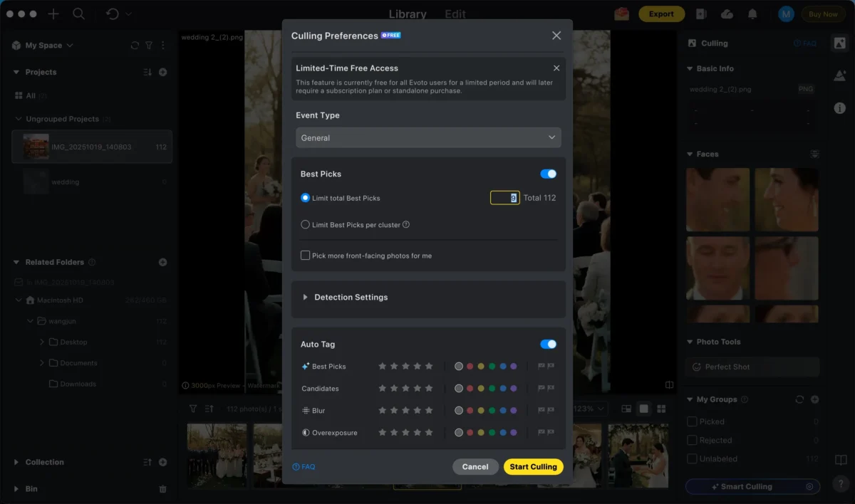Click the add project plus icon beside Projects
This screenshot has height=504, width=855.
click(x=162, y=72)
